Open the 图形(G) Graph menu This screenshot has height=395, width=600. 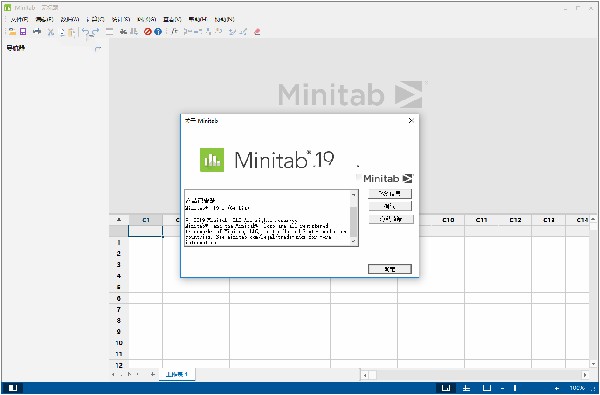pyautogui.click(x=147, y=19)
